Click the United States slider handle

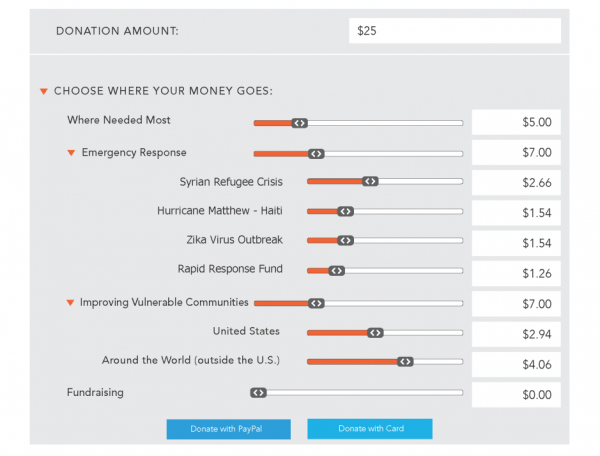tap(375, 333)
